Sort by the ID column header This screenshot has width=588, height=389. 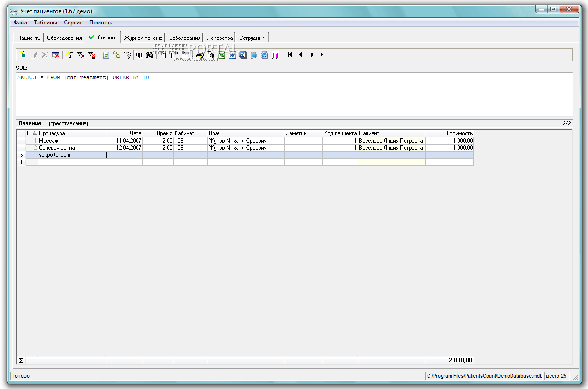tap(31, 133)
